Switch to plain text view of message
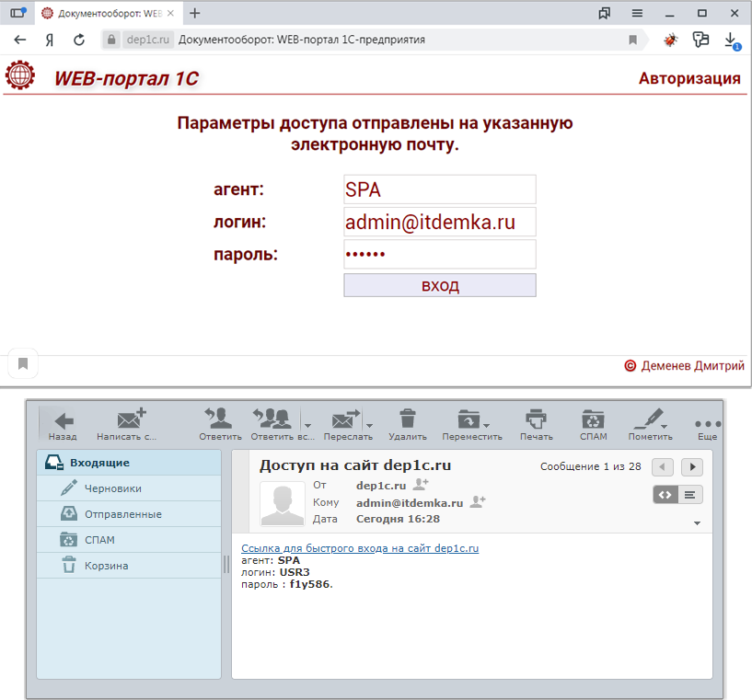The image size is (752, 700). [x=690, y=495]
